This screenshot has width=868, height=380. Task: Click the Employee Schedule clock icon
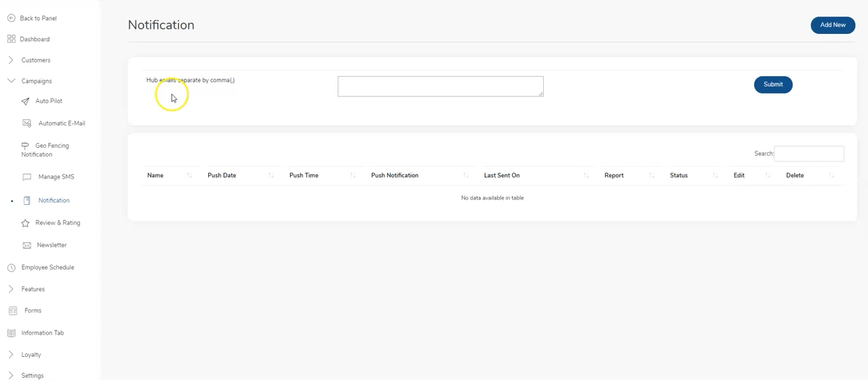coord(11,267)
